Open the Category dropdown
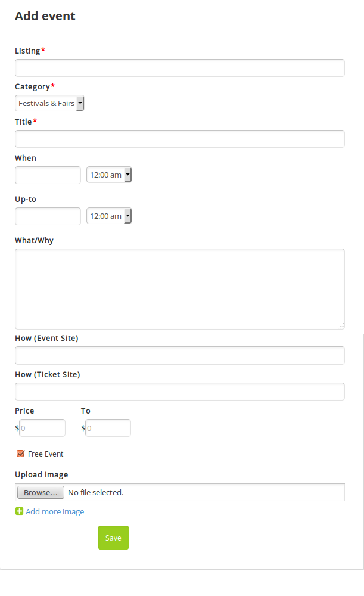Screen dimensions: 364x596 tap(49, 104)
